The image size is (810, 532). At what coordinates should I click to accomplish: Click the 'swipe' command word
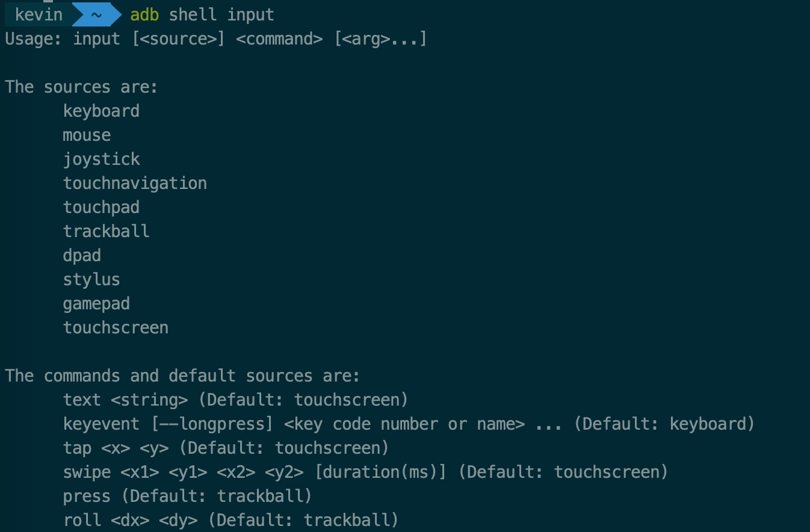coord(87,472)
